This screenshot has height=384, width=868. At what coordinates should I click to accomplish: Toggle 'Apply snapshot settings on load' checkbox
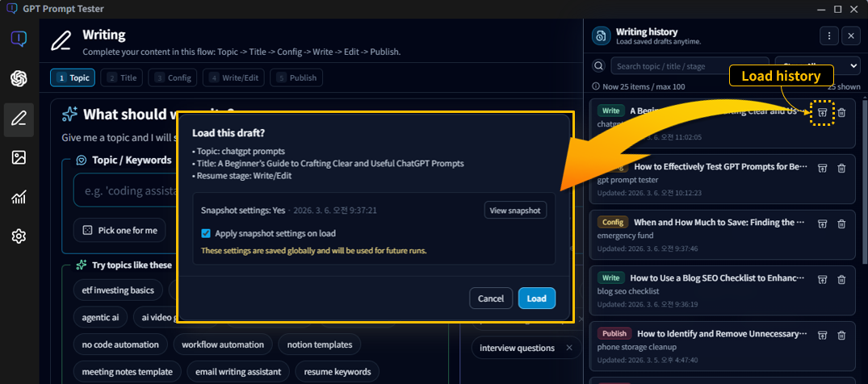[206, 233]
